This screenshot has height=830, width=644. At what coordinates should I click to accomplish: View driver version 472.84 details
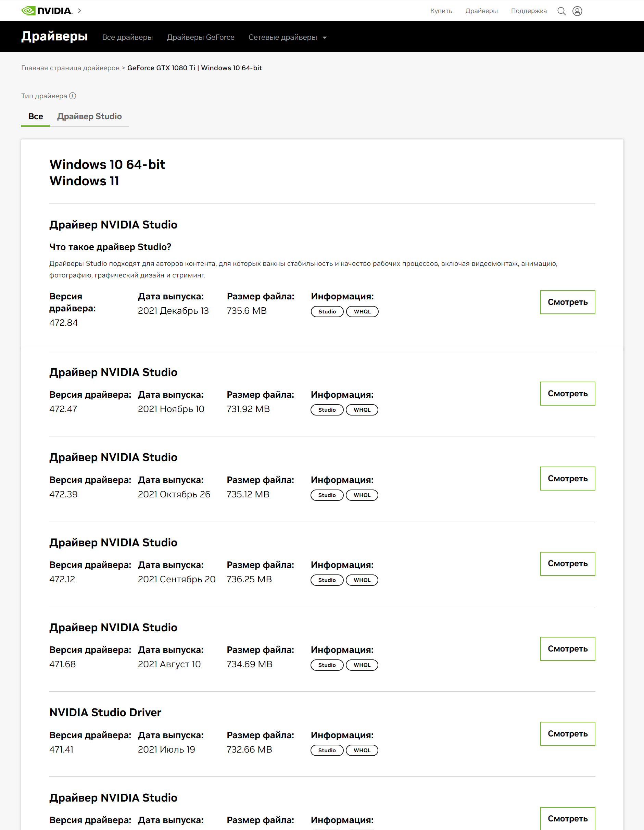pyautogui.click(x=567, y=302)
